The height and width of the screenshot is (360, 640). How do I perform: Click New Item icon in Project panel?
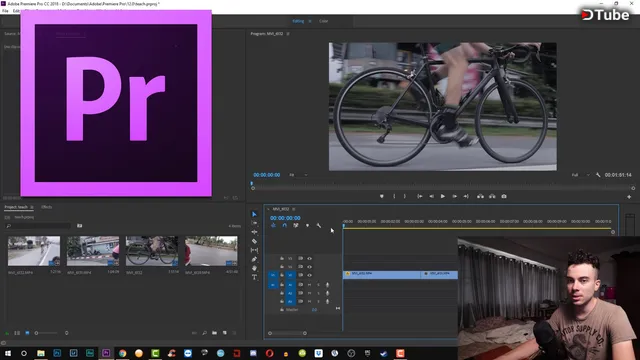click(x=224, y=333)
